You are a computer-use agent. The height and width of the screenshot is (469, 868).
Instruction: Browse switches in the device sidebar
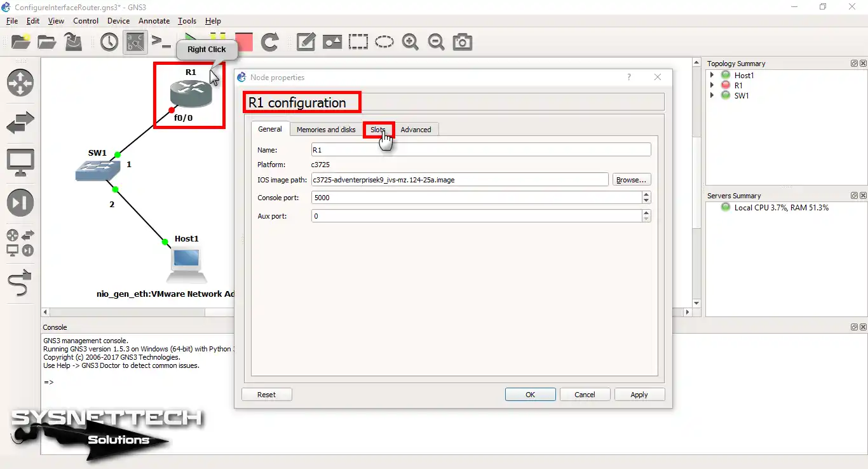point(20,123)
